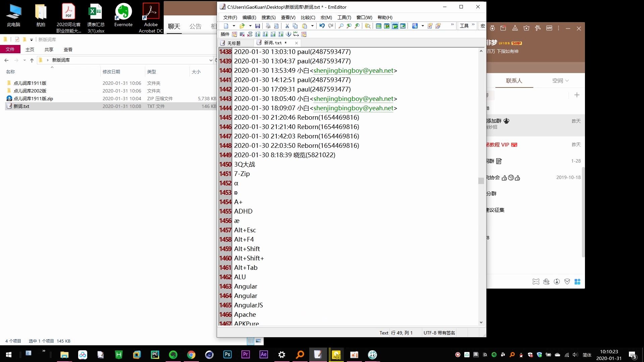Image resolution: width=644 pixels, height=362 pixels.
Task: Toggle Wrap by Characters icon
Action: (x=387, y=26)
